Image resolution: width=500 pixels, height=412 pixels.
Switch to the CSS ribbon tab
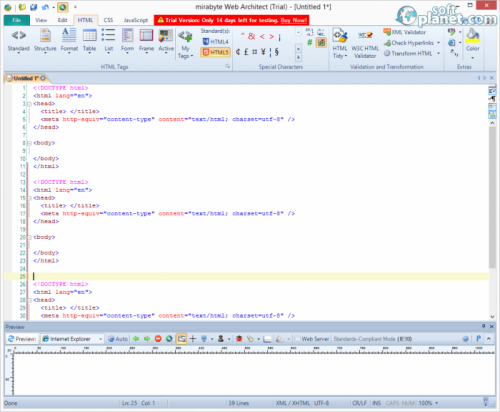[108, 20]
